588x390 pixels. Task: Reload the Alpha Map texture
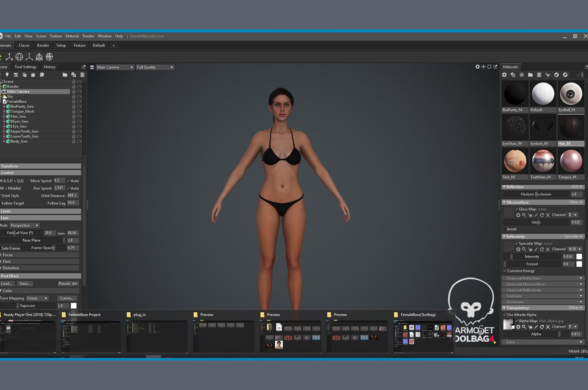[x=542, y=327]
